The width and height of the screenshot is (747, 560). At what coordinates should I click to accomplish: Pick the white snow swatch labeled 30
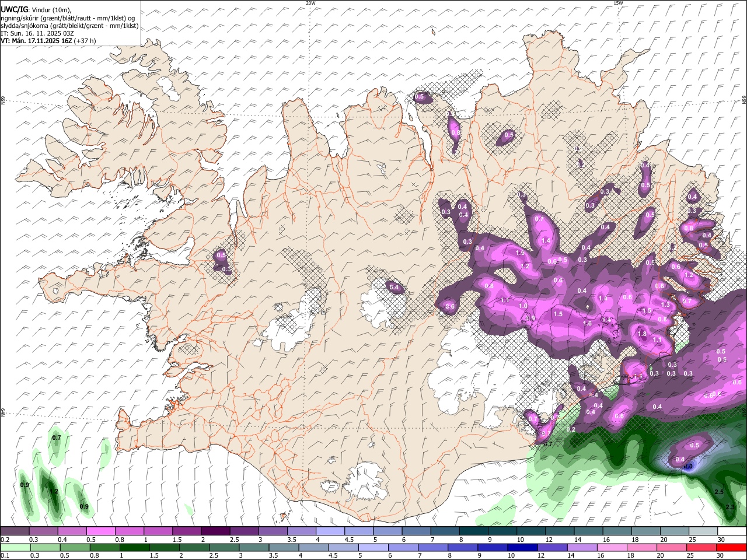click(732, 531)
